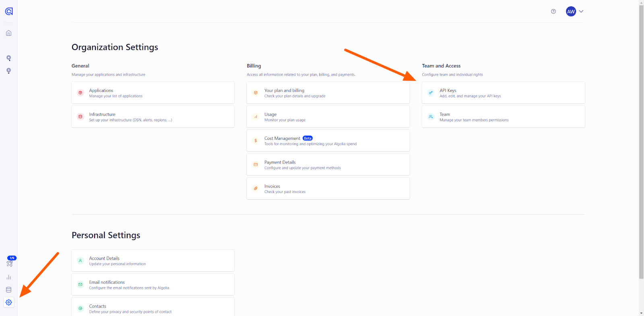Open the Analytics bar chart sidebar icon

tap(8, 277)
